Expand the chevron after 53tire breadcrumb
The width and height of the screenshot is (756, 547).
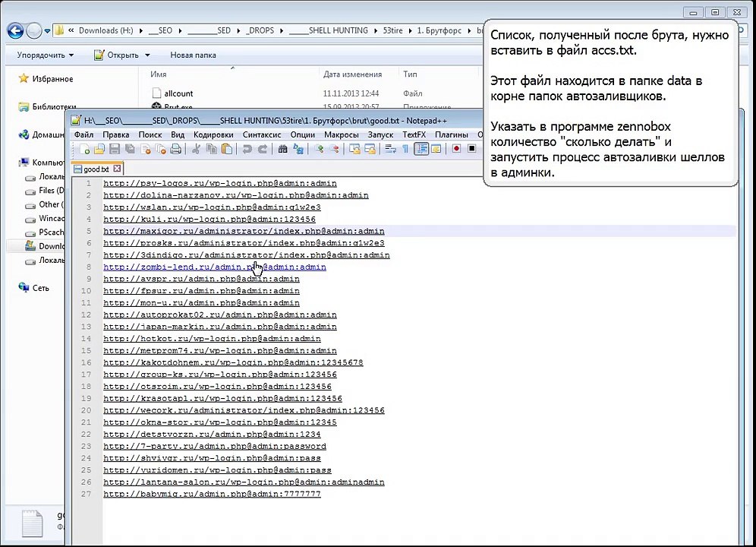tap(411, 31)
